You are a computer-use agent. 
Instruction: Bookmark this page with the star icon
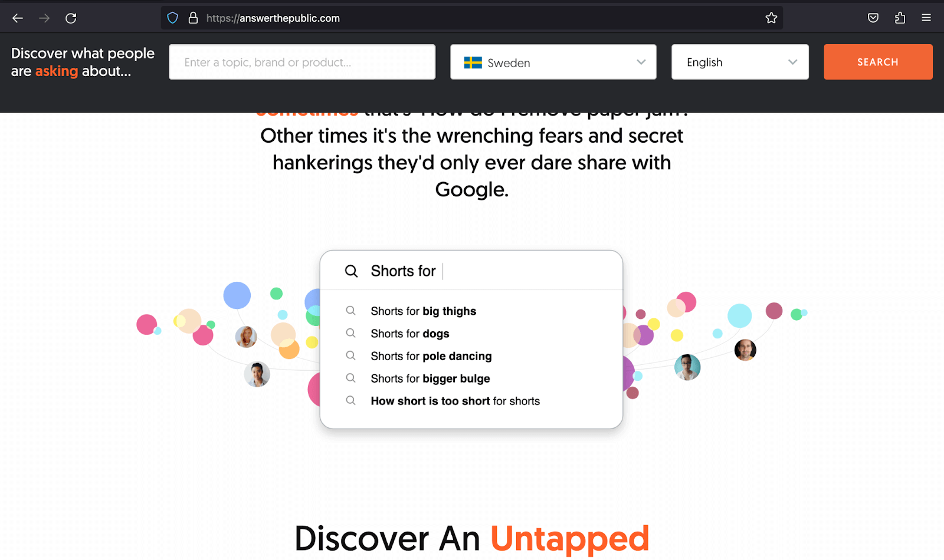[x=771, y=18]
